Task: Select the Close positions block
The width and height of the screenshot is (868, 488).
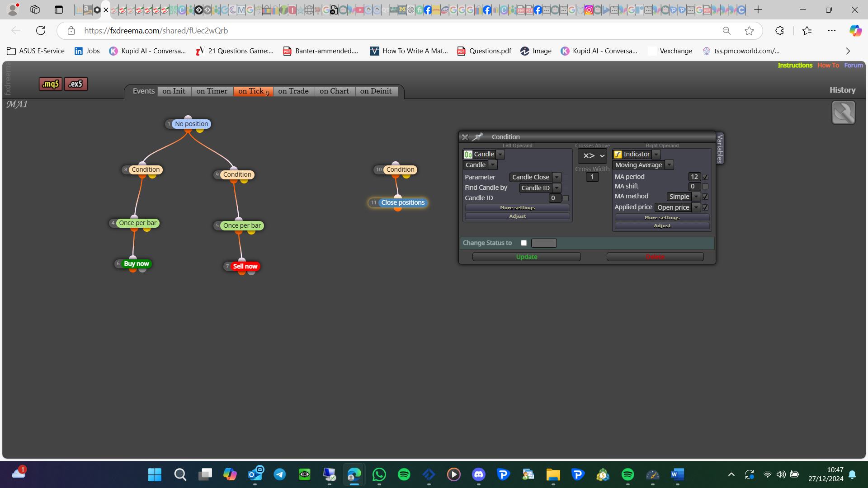Action: click(403, 202)
